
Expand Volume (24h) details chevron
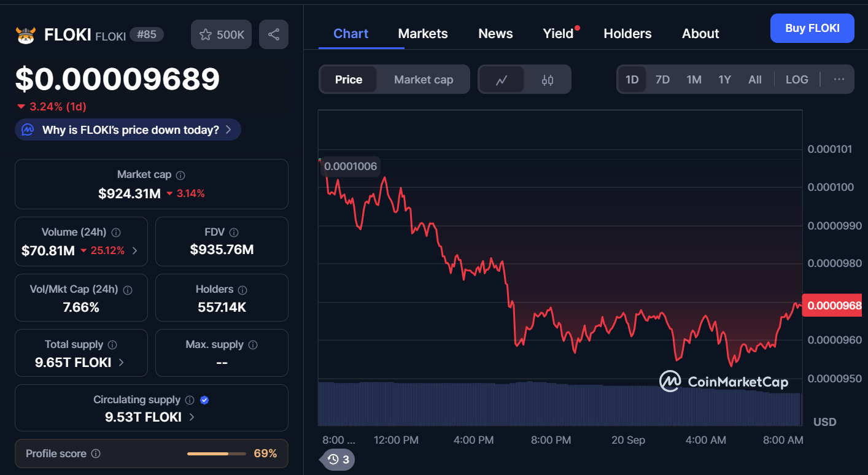(135, 250)
